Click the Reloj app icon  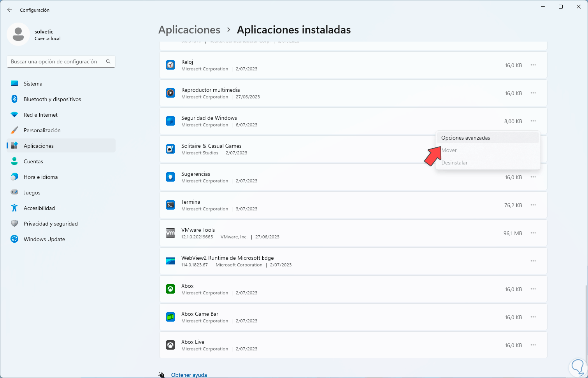tap(170, 65)
